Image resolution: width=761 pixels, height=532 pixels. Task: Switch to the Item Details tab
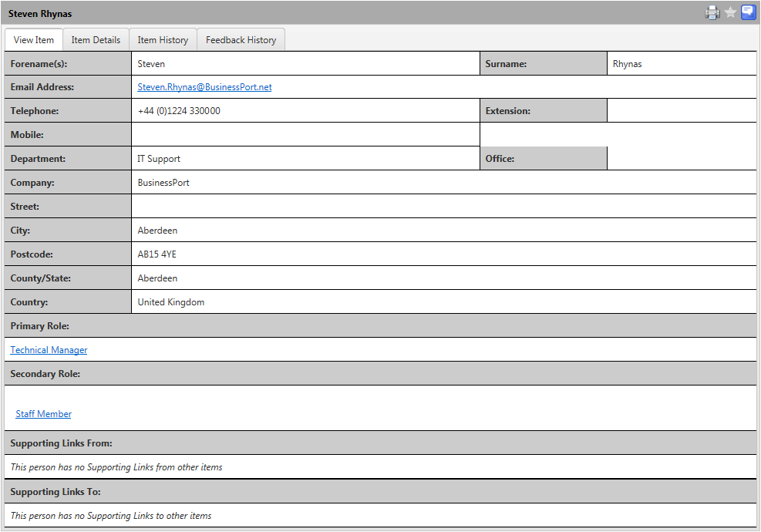coord(96,40)
